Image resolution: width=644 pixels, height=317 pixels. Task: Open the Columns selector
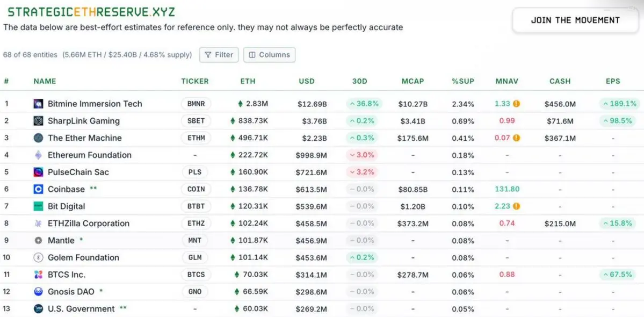(x=269, y=55)
